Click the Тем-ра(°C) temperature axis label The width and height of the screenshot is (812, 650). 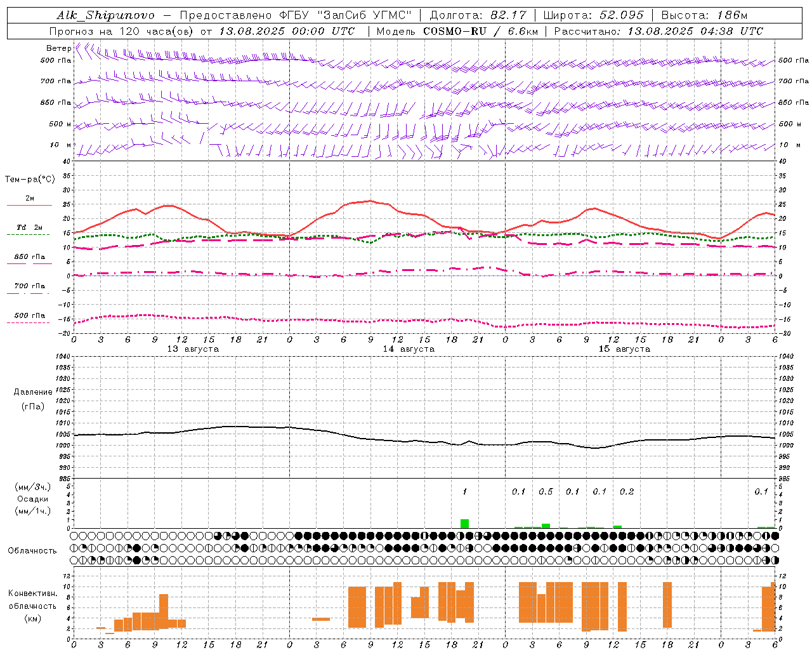(x=30, y=179)
